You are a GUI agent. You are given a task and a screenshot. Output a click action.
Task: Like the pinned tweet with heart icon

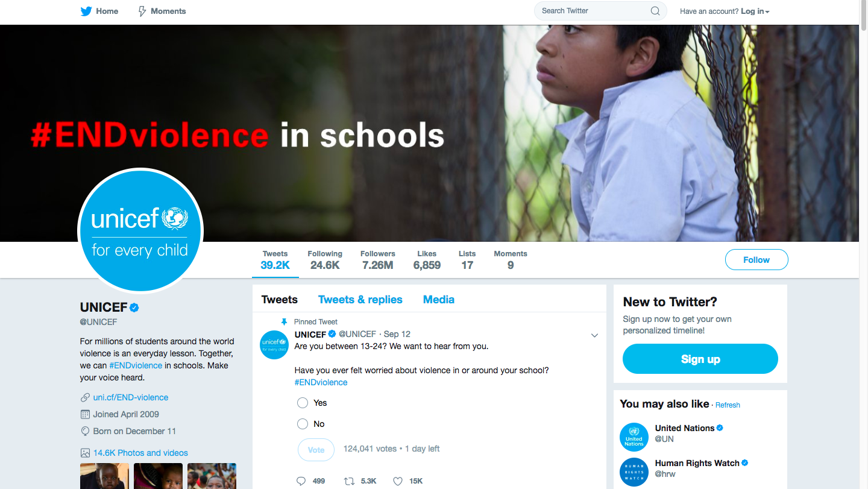(398, 481)
